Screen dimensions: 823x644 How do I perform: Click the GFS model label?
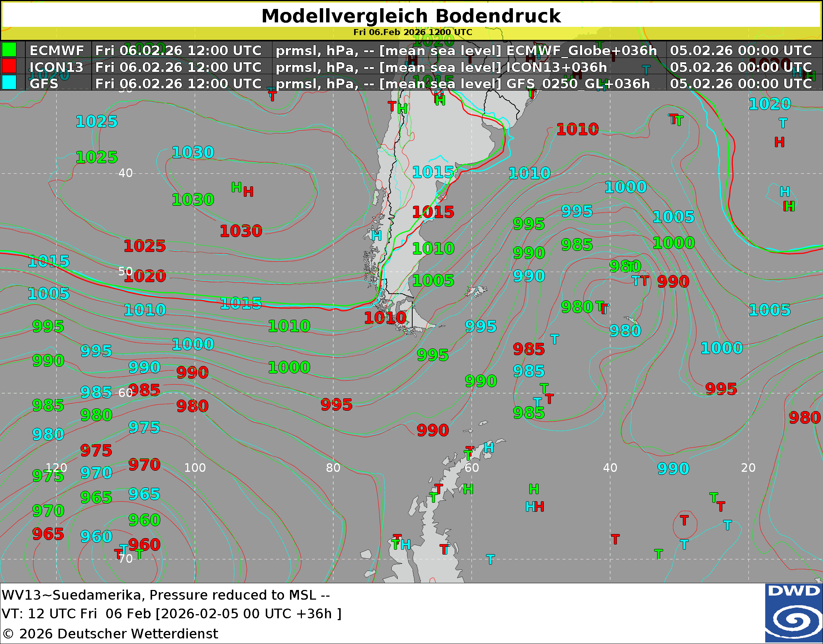(44, 83)
